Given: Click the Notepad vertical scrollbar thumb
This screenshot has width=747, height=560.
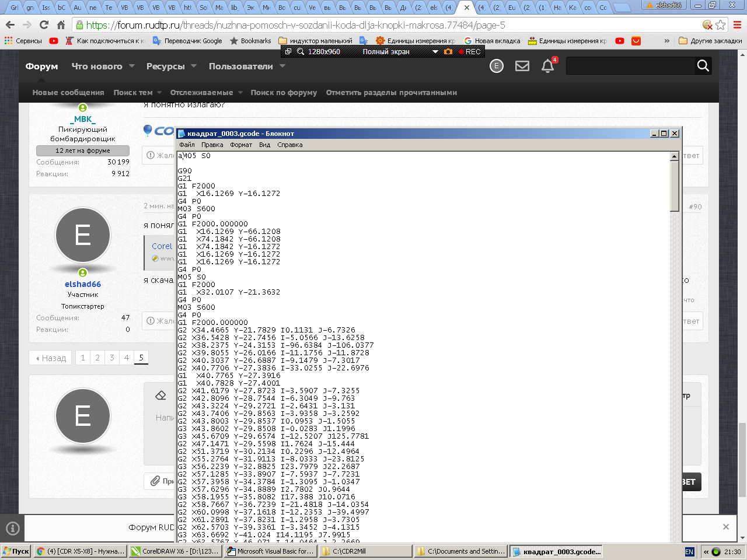Looking at the screenshot, I should 675,185.
